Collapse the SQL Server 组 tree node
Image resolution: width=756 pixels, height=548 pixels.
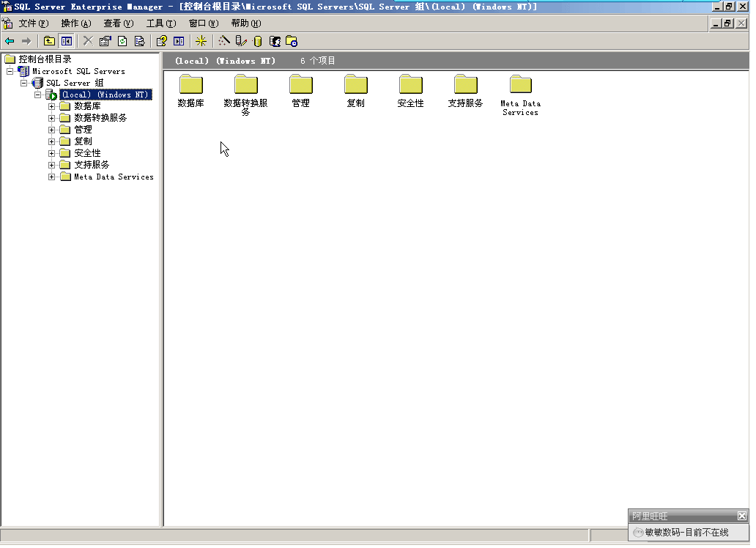pos(23,83)
